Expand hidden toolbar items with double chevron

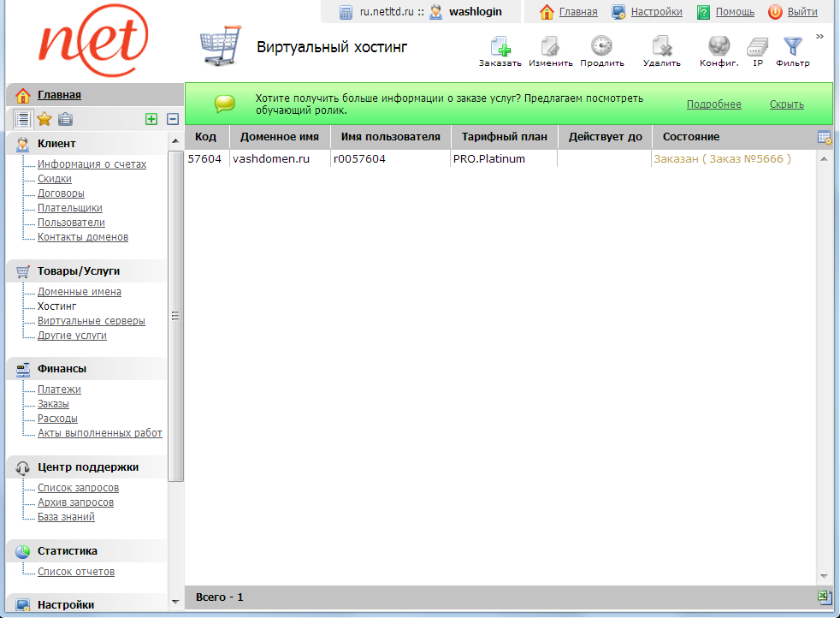[x=819, y=37]
